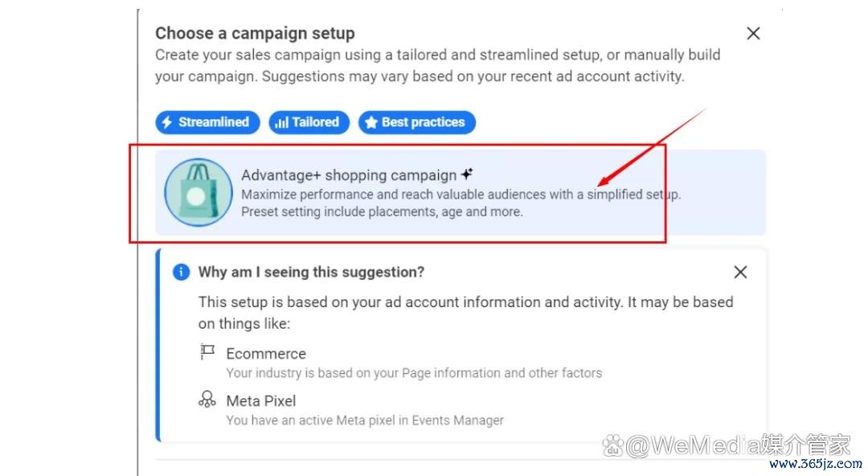
Task: Click the bar chart icon on Tailored
Action: coord(282,122)
